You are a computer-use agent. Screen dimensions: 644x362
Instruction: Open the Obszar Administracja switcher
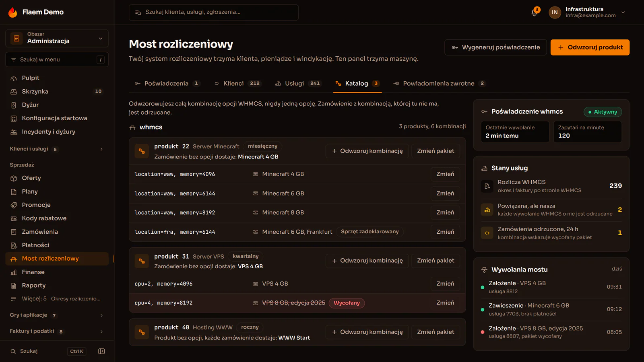(57, 38)
